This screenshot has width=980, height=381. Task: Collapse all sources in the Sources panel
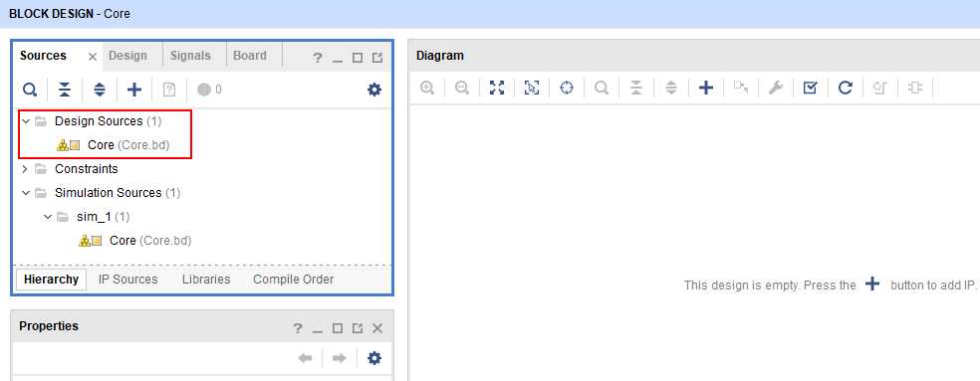tap(65, 90)
